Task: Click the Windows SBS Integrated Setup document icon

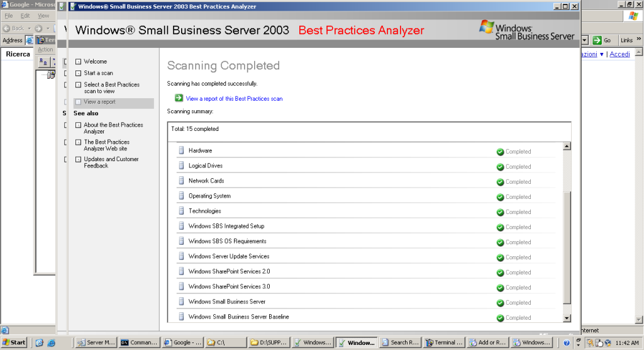Action: [181, 226]
